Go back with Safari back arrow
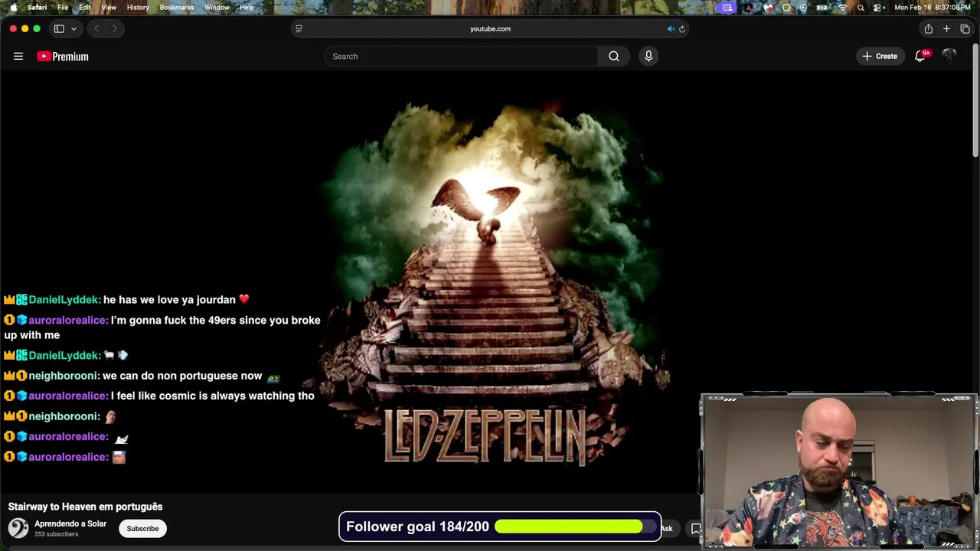Image resolution: width=980 pixels, height=551 pixels. [96, 28]
